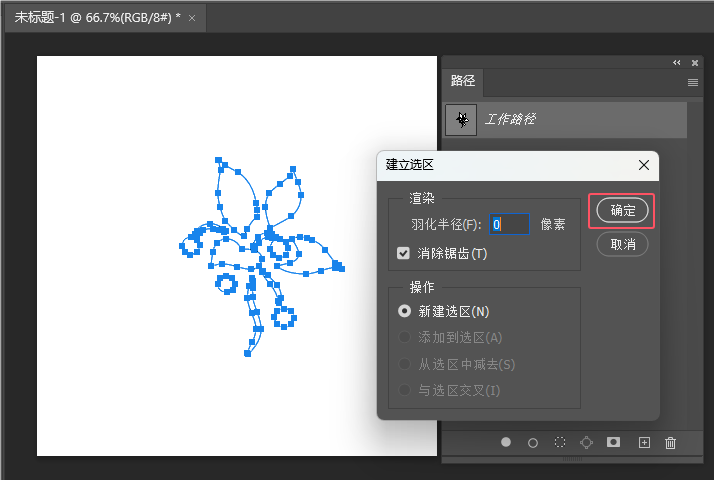The width and height of the screenshot is (714, 480).
Task: Stroke path with brush icon
Action: tap(532, 443)
